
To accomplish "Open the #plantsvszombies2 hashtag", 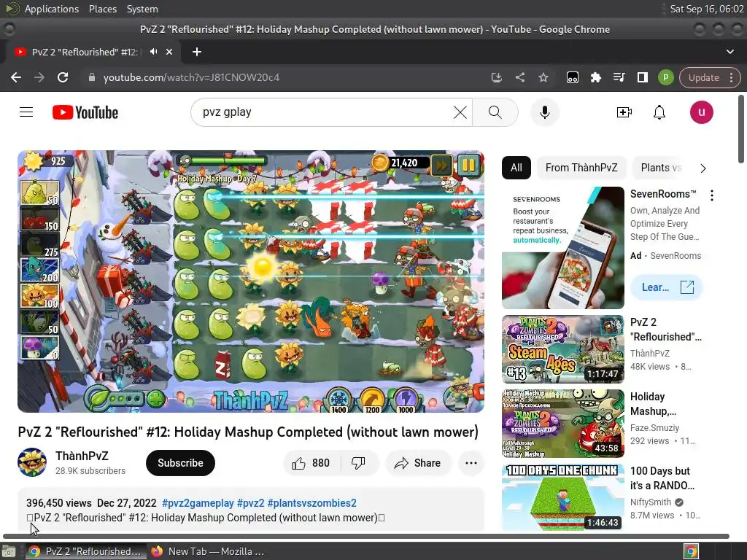I will coord(311,503).
